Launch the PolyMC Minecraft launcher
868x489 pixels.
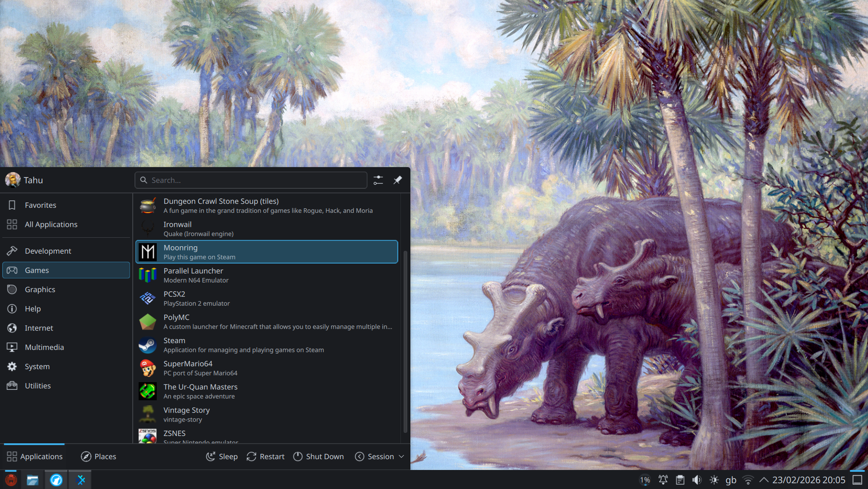[x=267, y=321]
